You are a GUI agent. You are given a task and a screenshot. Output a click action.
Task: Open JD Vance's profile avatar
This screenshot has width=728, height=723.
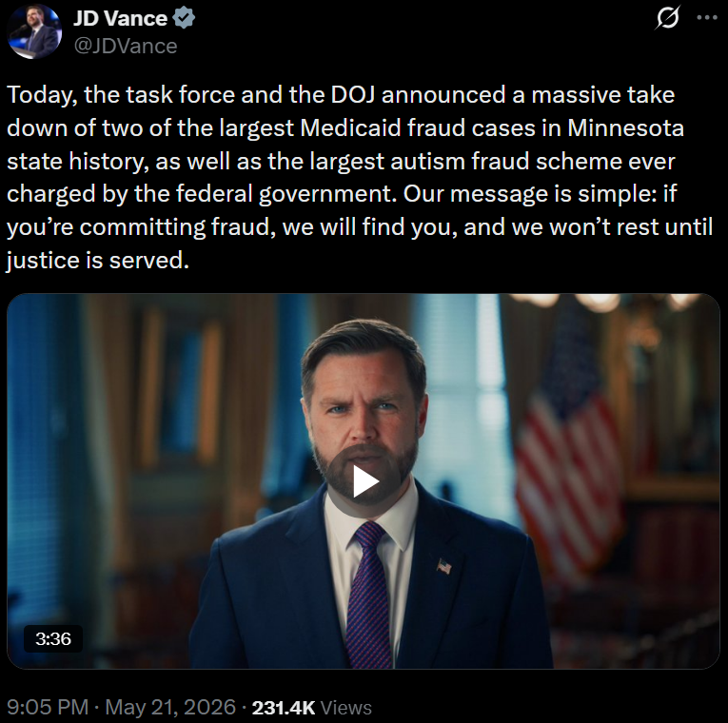[x=35, y=31]
